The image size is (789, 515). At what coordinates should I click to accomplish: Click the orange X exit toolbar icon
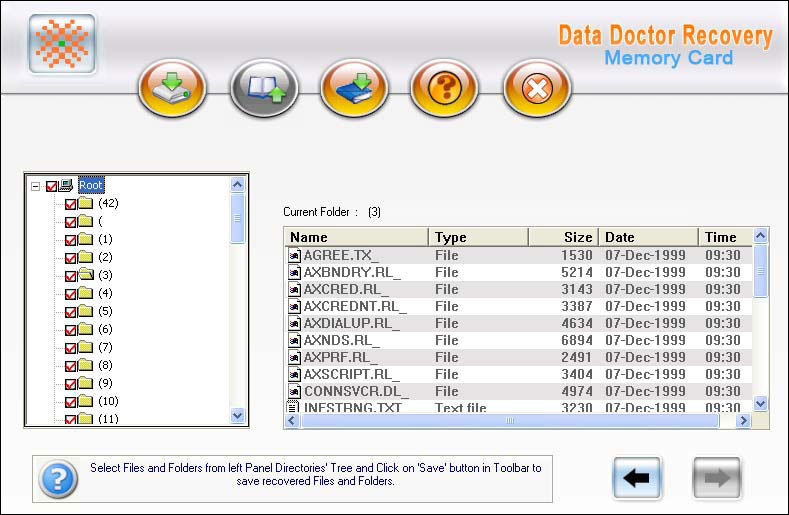[537, 89]
